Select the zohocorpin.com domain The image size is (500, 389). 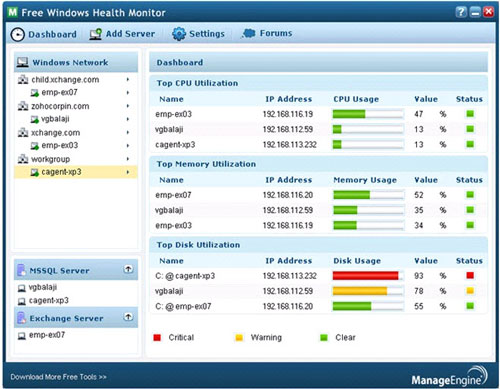[x=60, y=106]
